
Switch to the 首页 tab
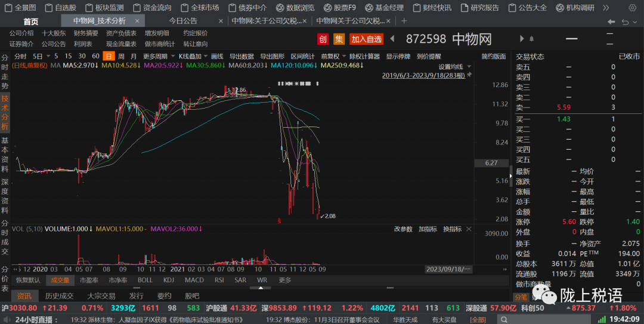(31, 21)
